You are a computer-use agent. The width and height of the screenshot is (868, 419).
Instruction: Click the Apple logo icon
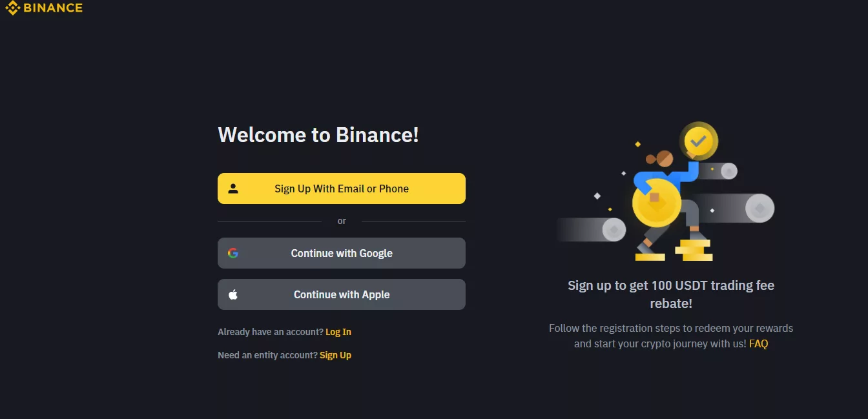[233, 294]
